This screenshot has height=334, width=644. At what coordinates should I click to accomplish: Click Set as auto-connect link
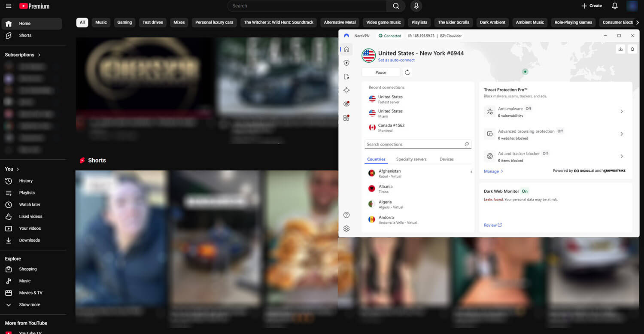click(396, 60)
